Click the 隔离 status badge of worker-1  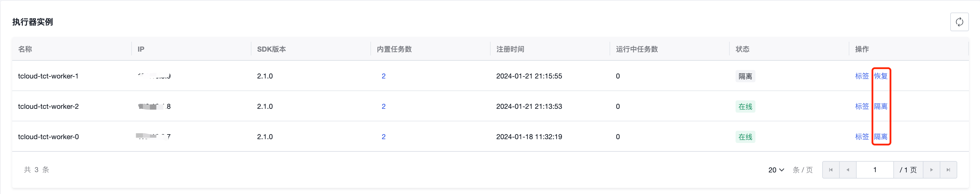pos(745,76)
